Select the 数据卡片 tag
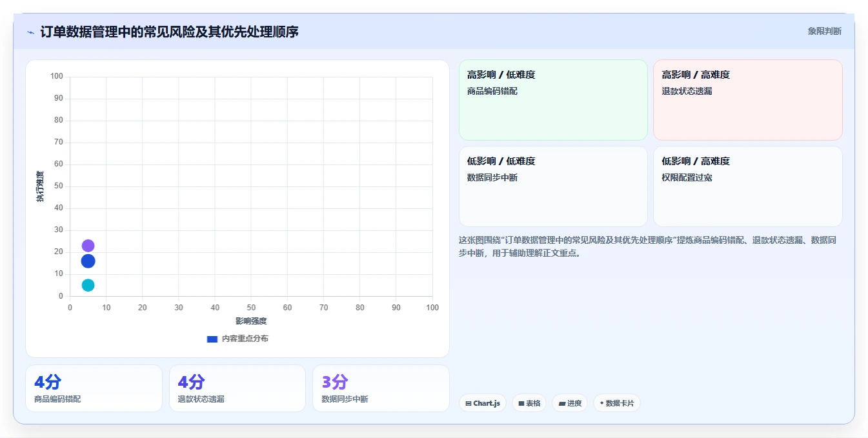868x438 pixels. (617, 403)
